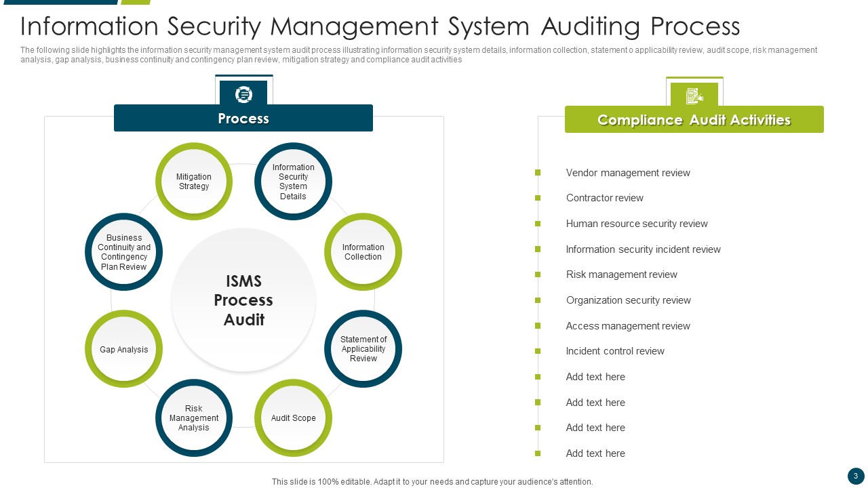Click the central ISMS Process Audit circle

(x=244, y=300)
